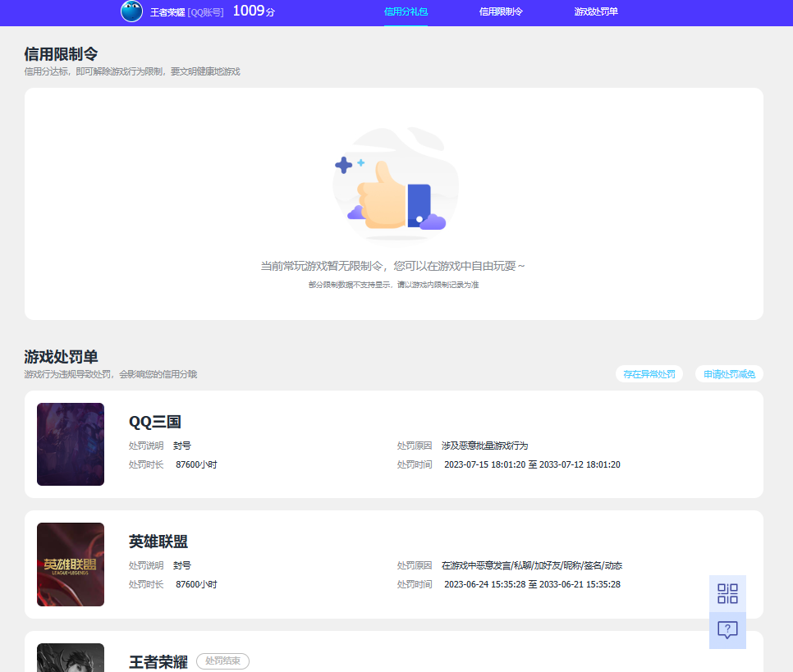793x672 pixels.
Task: Open the 英雄联盟 game cover thumbnail
Action: tap(71, 565)
